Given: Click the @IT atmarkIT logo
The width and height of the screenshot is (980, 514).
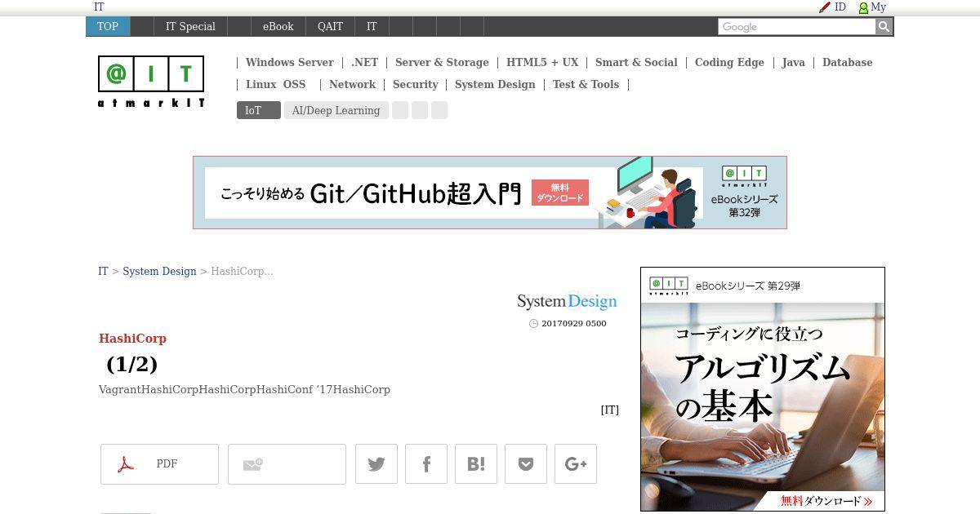Looking at the screenshot, I should point(151,82).
